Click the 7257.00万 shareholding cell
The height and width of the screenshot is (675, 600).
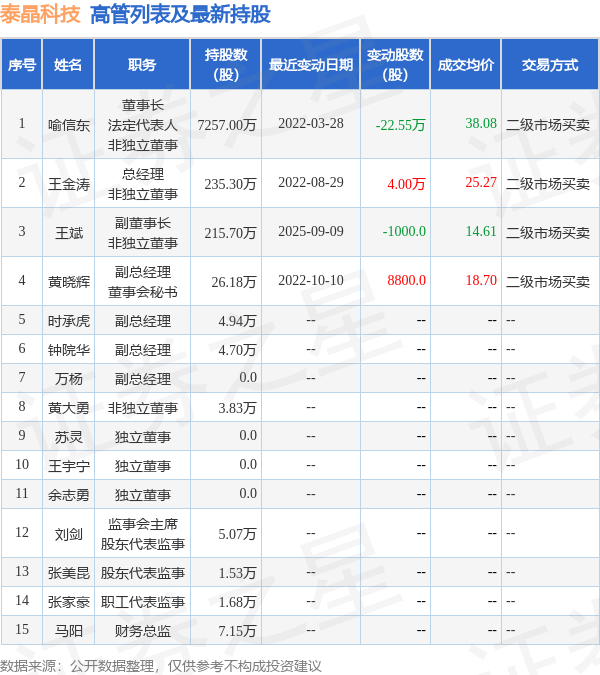[227, 125]
